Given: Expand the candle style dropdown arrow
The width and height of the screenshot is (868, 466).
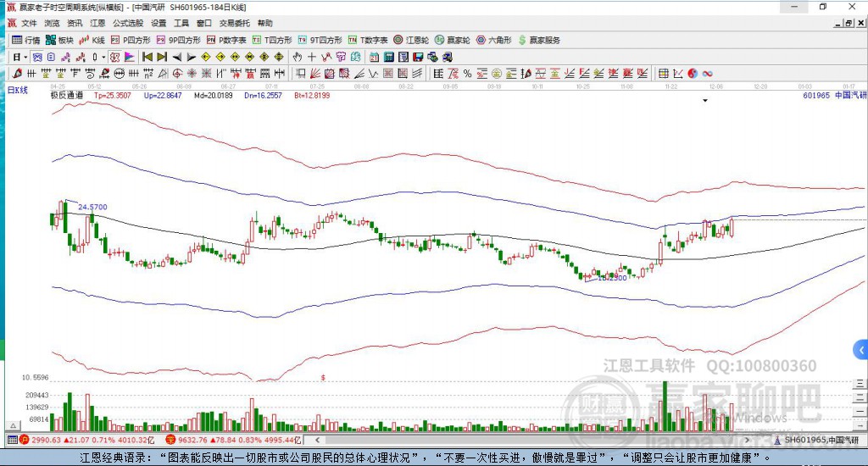Looking at the screenshot, I should 103,57.
